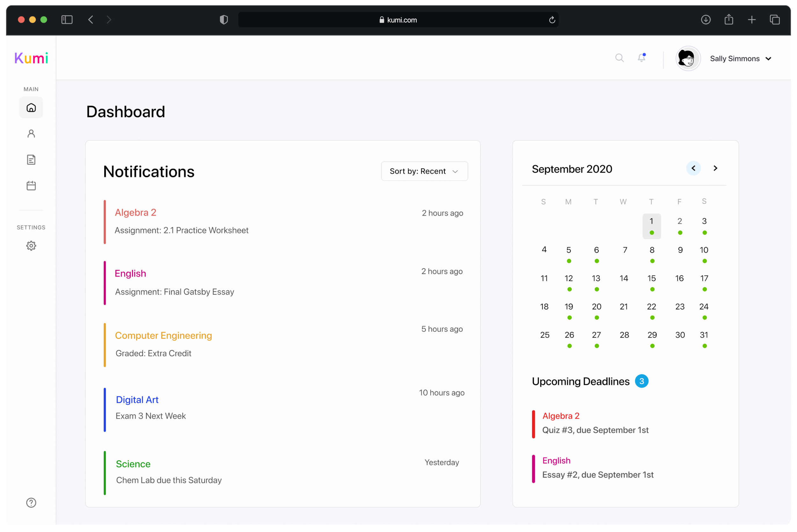Open the Settings gear icon
This screenshot has width=797, height=532.
point(31,246)
